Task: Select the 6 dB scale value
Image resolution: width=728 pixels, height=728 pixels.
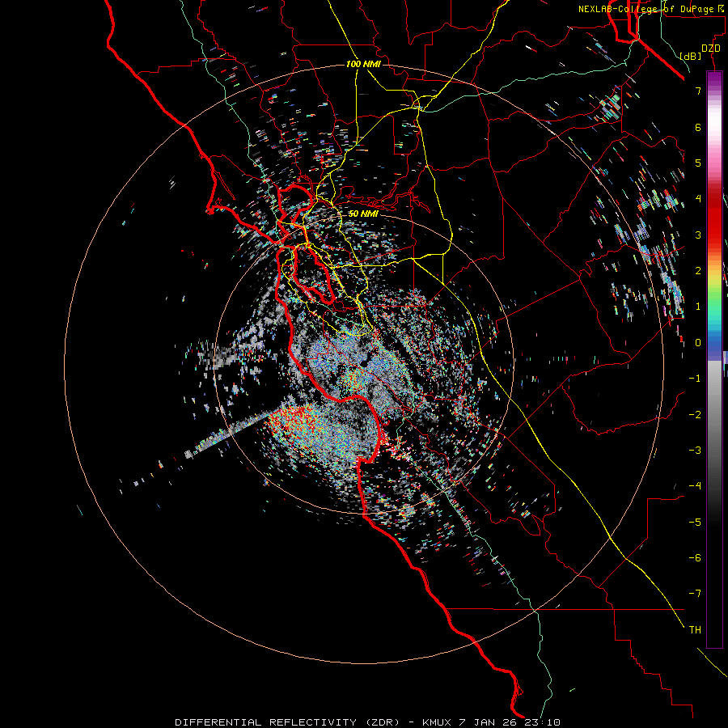Action: (x=698, y=127)
